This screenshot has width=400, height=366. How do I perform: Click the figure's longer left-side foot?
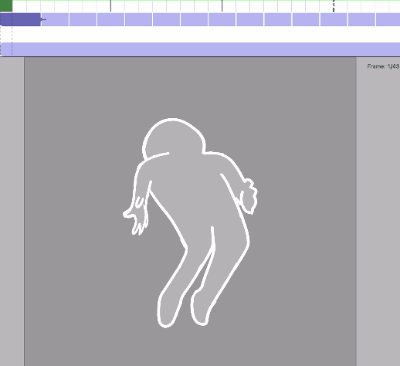tap(168, 308)
